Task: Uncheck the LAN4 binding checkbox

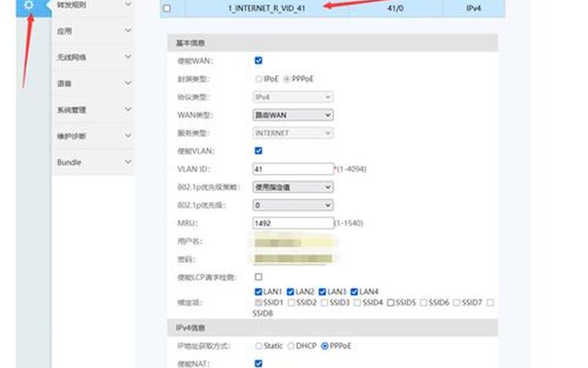Action: pyautogui.click(x=354, y=291)
